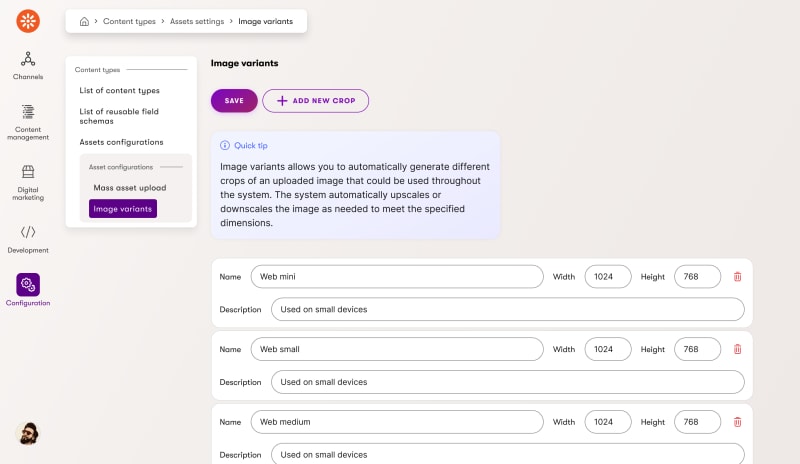The height and width of the screenshot is (464, 800).
Task: Open List of content types
Action: click(119, 90)
